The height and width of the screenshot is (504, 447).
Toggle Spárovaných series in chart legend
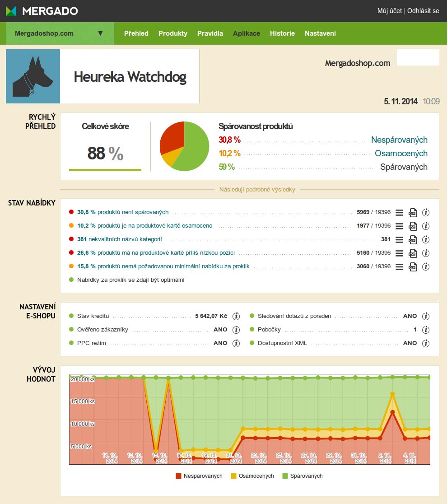tap(303, 476)
